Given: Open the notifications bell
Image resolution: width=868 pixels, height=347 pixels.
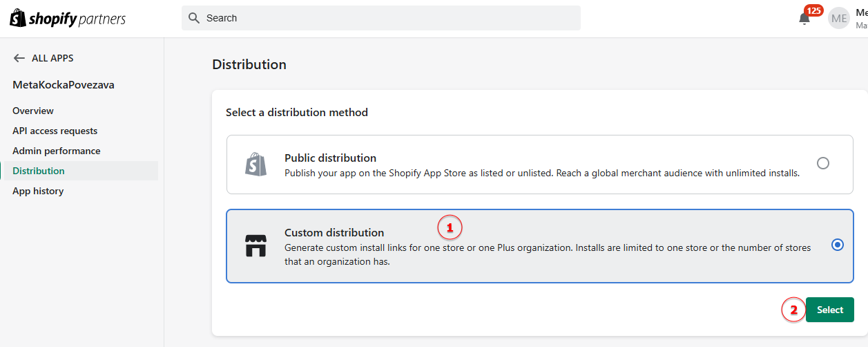Looking at the screenshot, I should 804,19.
